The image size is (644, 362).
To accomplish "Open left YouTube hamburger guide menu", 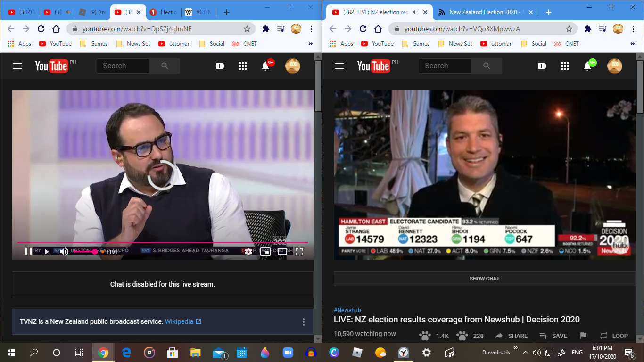I will pyautogui.click(x=17, y=66).
